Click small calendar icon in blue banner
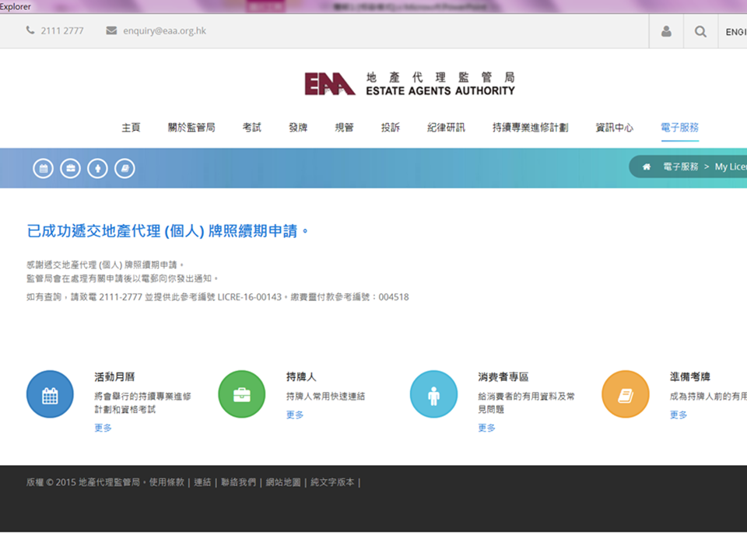This screenshot has width=747, height=560. pos(43,168)
